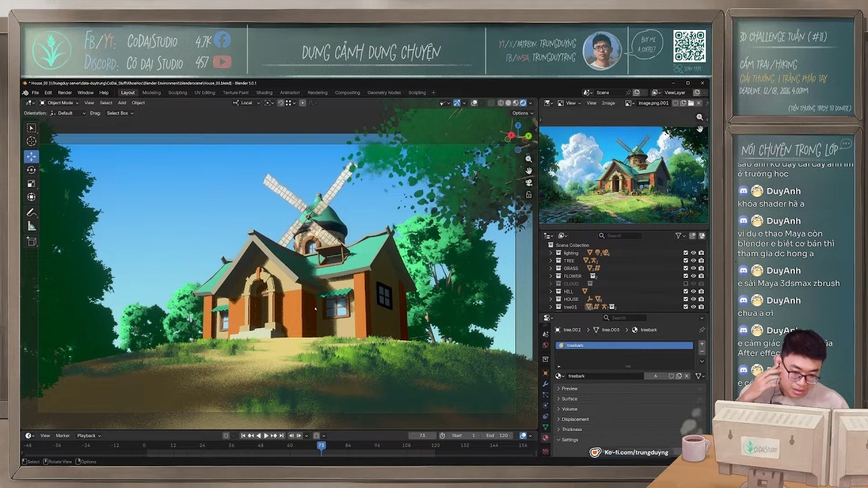Activate the Move tool in the toolbar
The width and height of the screenshot is (868, 488).
tap(31, 157)
